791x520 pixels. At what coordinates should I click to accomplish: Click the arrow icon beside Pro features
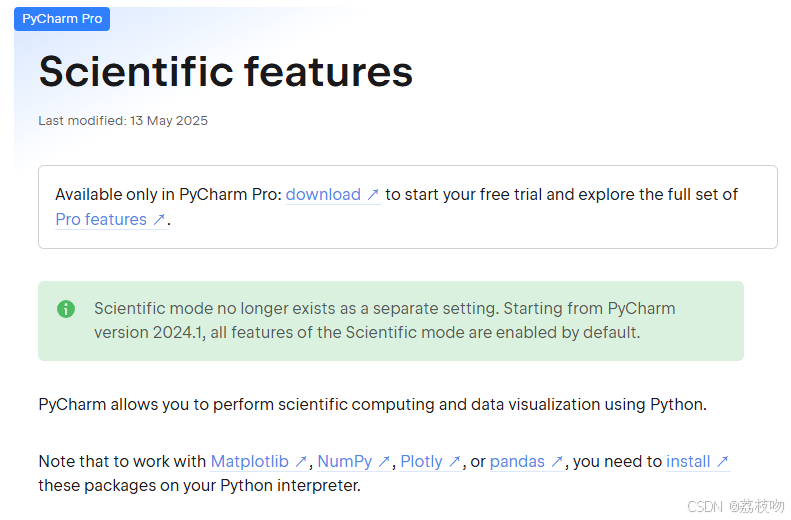[x=159, y=219]
